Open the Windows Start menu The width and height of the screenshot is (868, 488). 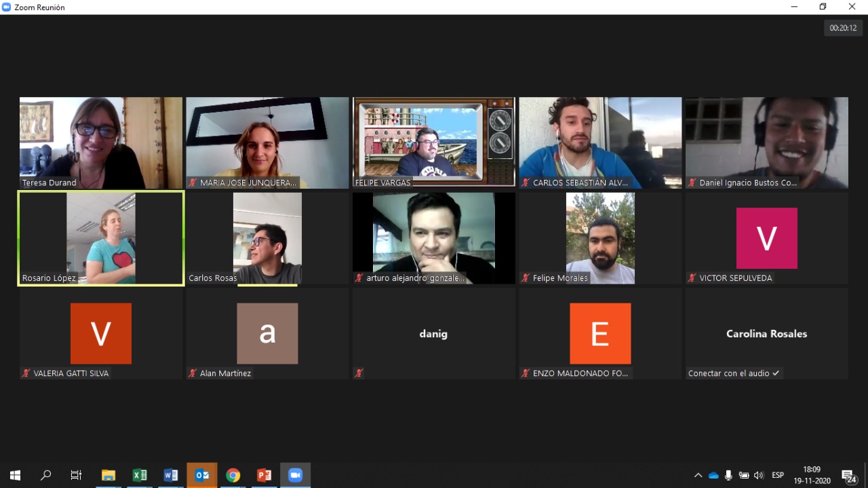[x=15, y=475]
